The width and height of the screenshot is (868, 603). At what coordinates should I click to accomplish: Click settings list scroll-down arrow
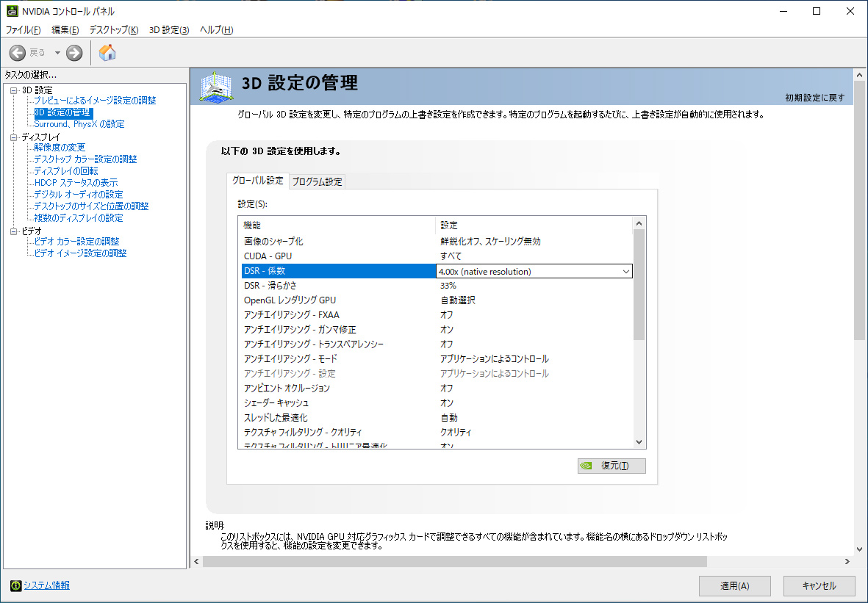pyautogui.click(x=639, y=442)
